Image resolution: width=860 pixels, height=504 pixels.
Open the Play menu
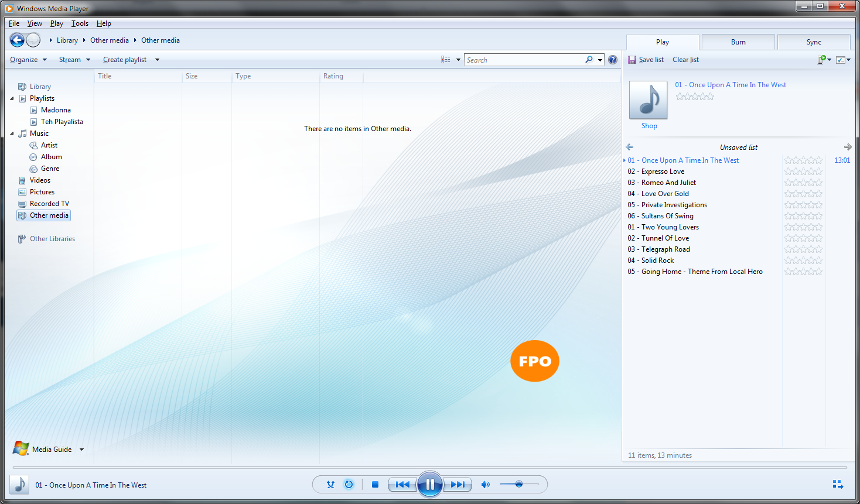click(57, 23)
